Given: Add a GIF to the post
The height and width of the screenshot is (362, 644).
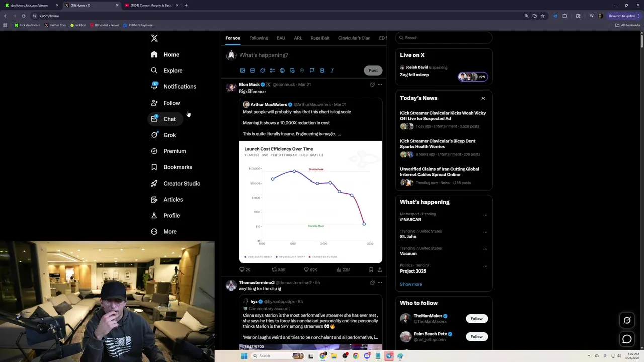Looking at the screenshot, I should [253, 71].
